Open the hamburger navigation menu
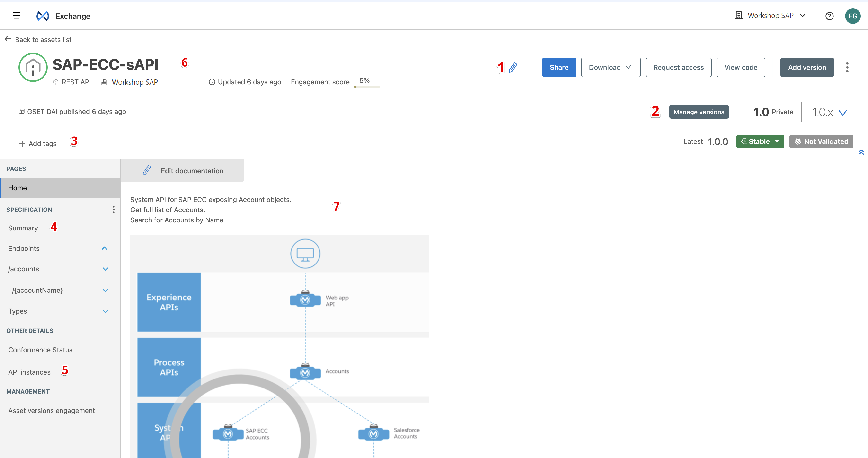This screenshot has width=868, height=458. (16, 16)
